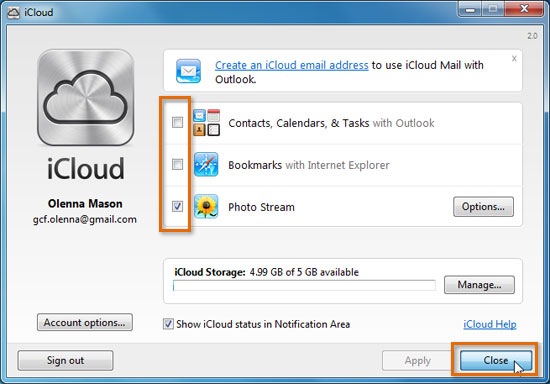Screen dimensions: 550x384
Task: Minimize the iCloud window
Action: tap(470, 9)
